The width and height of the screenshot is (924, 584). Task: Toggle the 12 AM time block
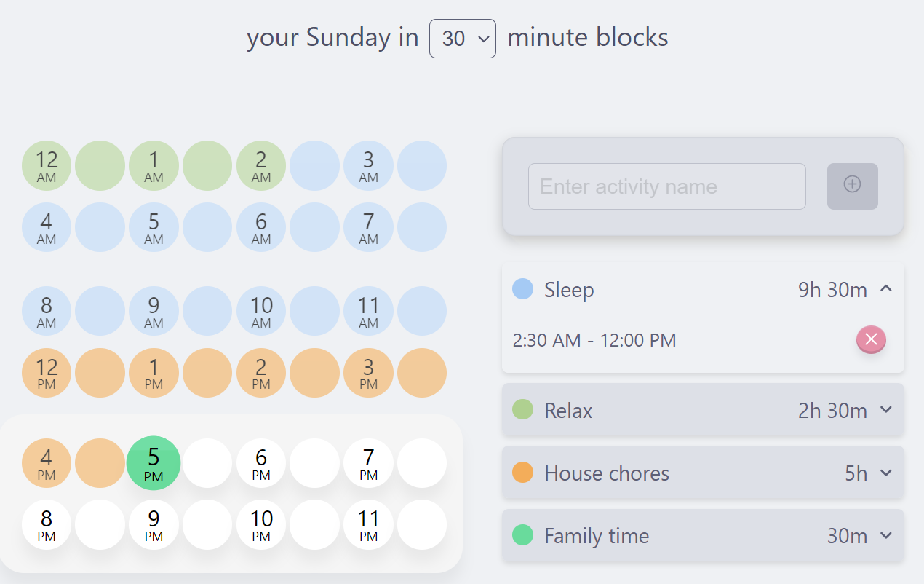tap(47, 165)
